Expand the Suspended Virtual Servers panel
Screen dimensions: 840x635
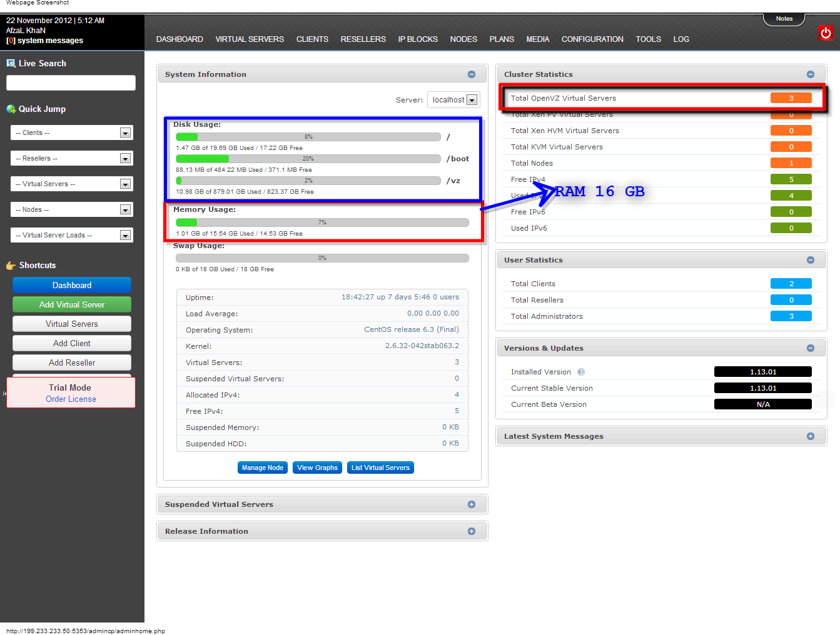(x=472, y=504)
